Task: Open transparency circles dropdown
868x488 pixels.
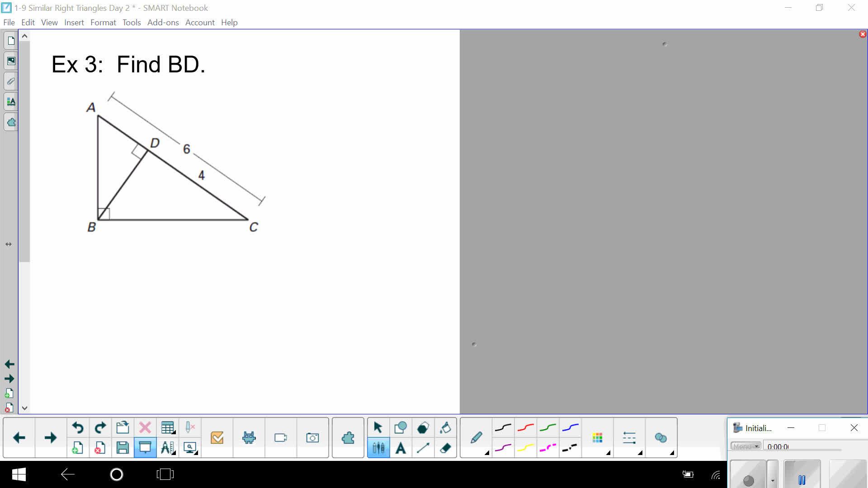Action: pos(661,437)
